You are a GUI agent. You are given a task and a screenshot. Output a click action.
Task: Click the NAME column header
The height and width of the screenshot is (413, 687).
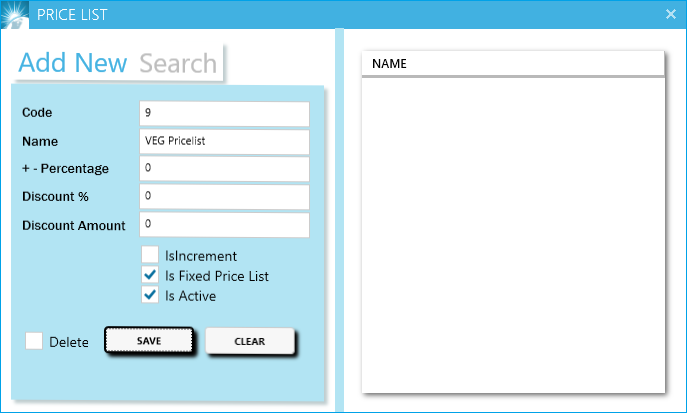(512, 64)
